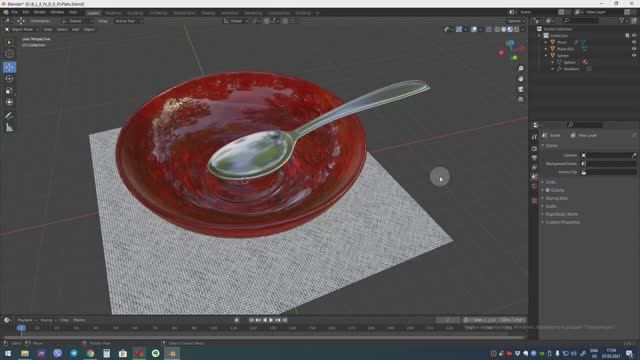Collapse the Collection in outliner

pos(540,36)
